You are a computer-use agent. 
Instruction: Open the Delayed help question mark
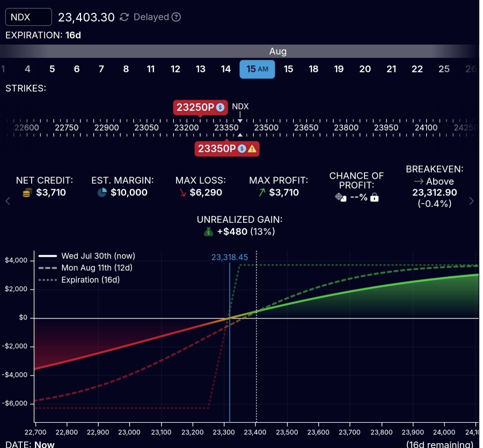click(176, 17)
